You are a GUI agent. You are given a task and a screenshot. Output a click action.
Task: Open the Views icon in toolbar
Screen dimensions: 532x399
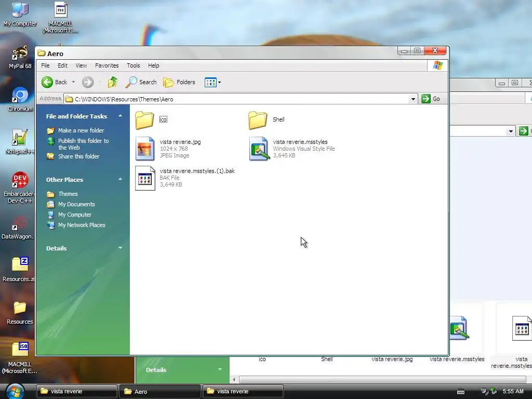[x=210, y=82]
